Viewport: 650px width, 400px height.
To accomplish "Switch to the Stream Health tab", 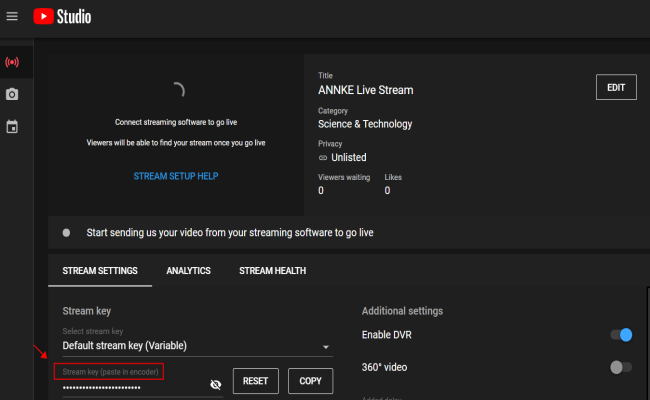I will click(x=271, y=271).
